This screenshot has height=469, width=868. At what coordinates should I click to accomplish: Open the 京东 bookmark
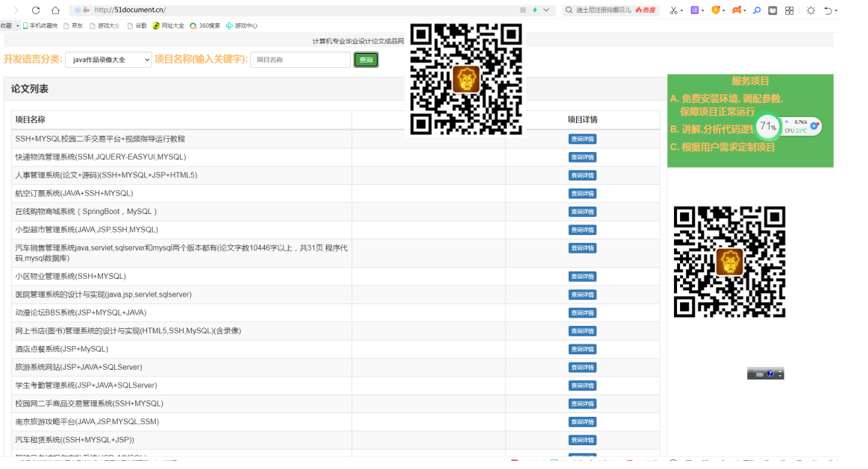[x=73, y=25]
